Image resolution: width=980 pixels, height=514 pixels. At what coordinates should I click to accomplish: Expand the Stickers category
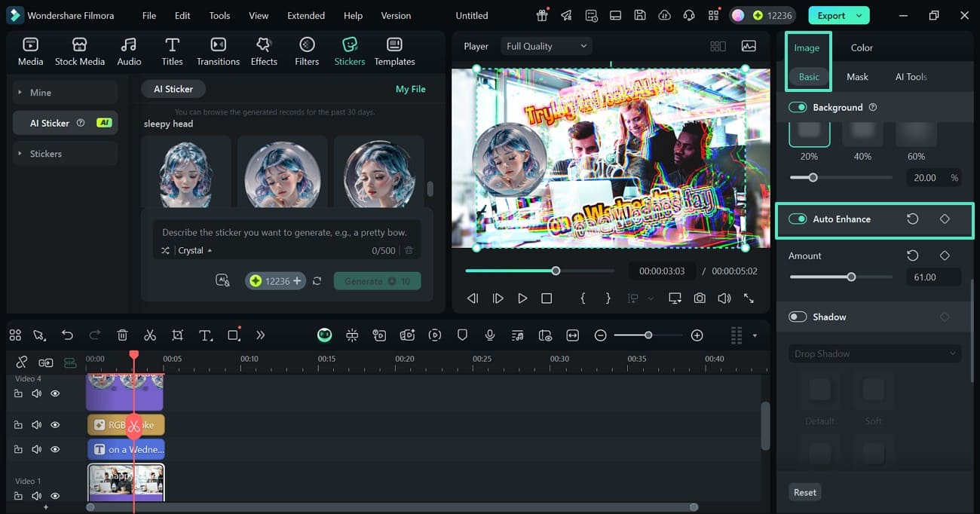click(x=46, y=154)
